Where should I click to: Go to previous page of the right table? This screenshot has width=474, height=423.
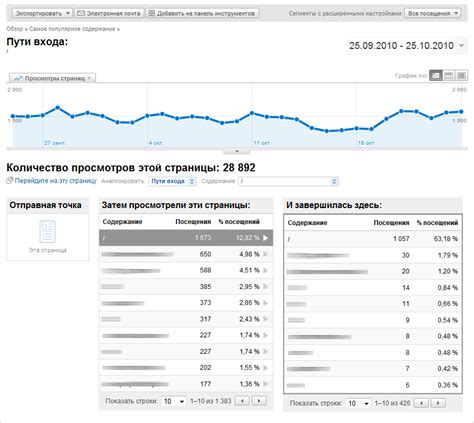[421, 403]
